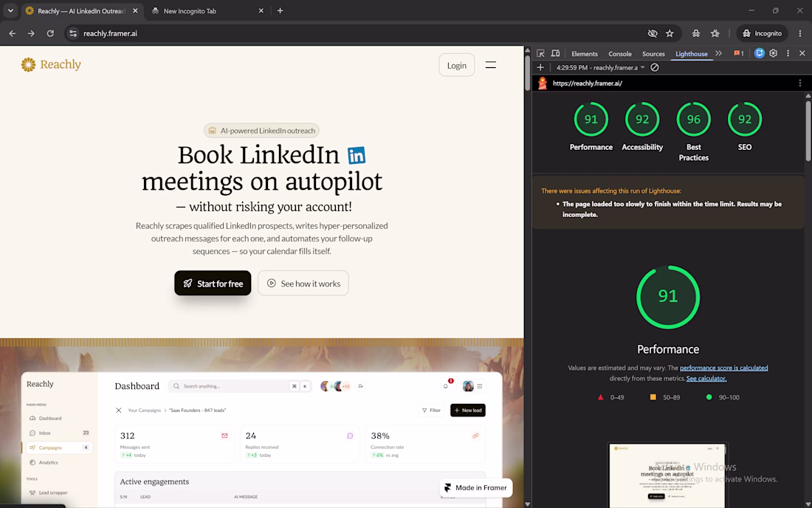This screenshot has height=508, width=812.
Task: Click the dashboard New lead button
Action: 467,410
